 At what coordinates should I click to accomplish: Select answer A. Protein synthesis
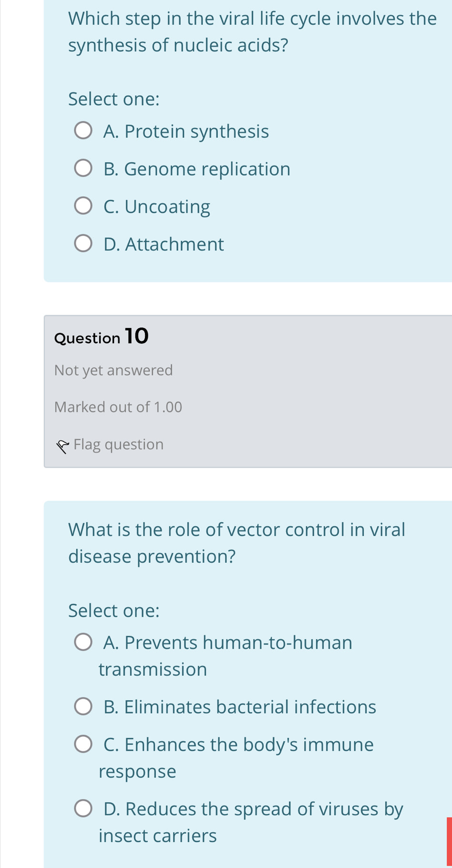click(x=83, y=129)
